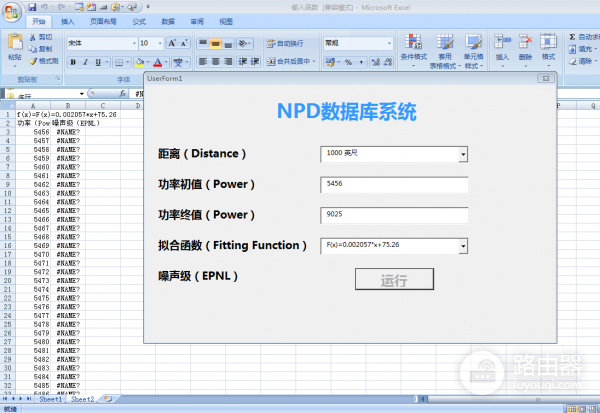Copy selection using 复制 icon
The height and width of the screenshot is (413, 600).
33,49
